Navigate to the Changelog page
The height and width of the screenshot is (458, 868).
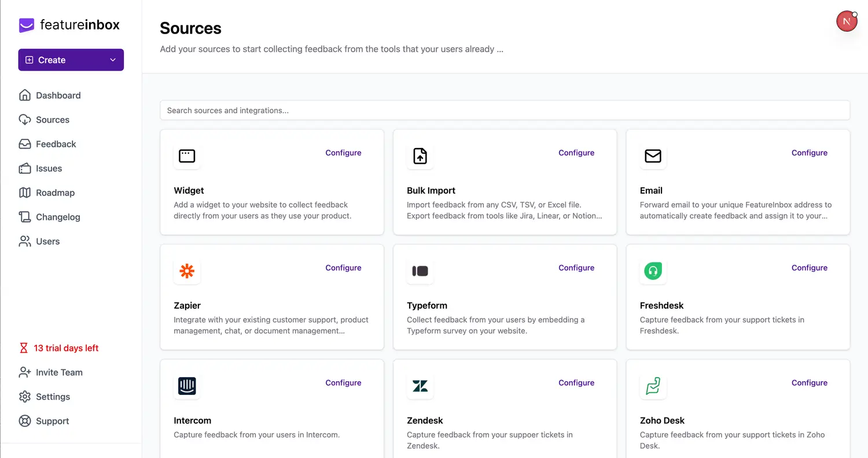click(x=58, y=217)
